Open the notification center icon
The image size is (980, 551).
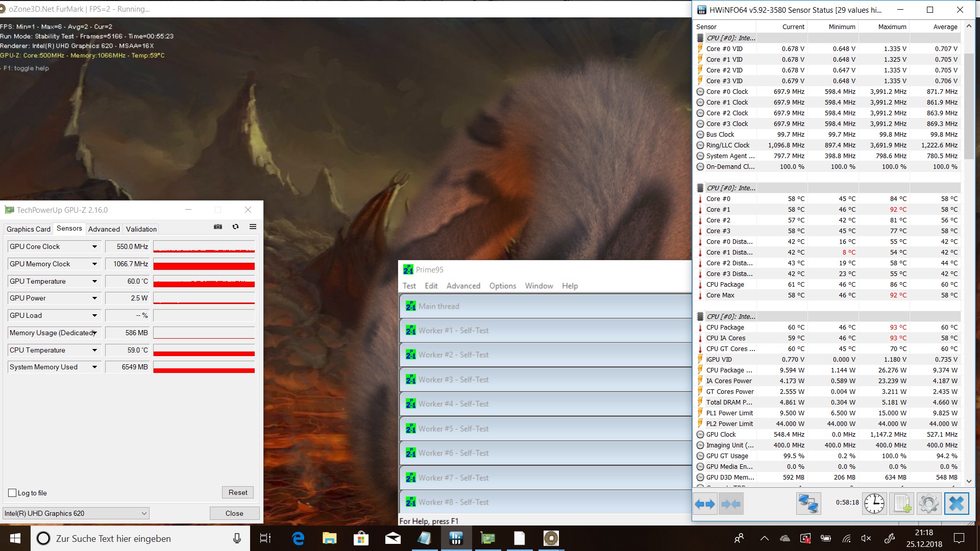959,538
